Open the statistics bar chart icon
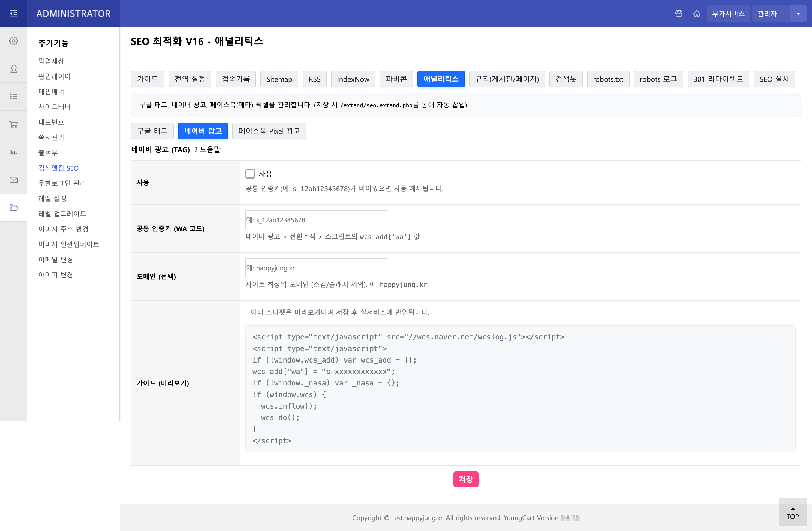 coord(13,152)
